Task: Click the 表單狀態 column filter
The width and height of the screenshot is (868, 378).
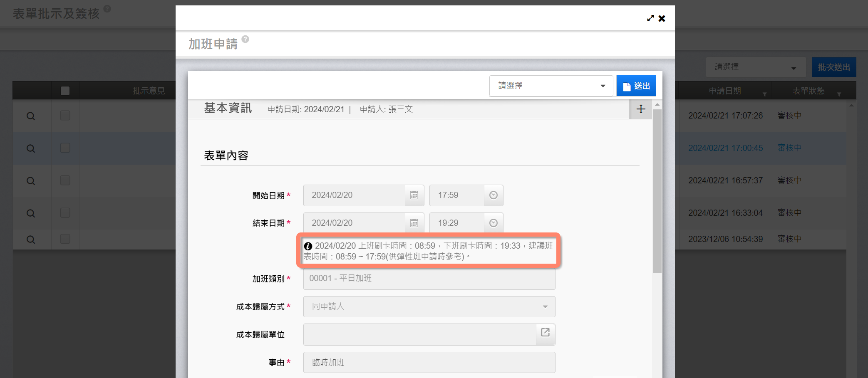Action: click(x=839, y=94)
